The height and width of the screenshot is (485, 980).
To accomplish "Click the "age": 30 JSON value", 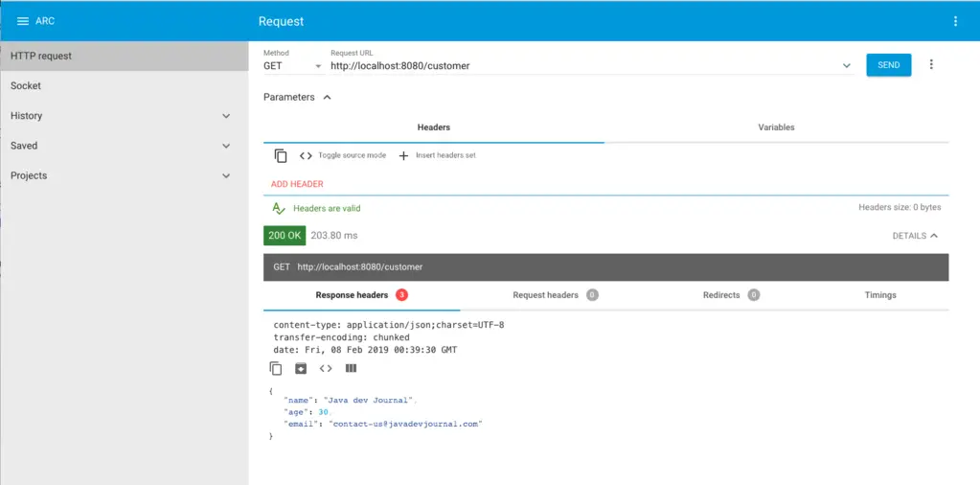I will [324, 412].
